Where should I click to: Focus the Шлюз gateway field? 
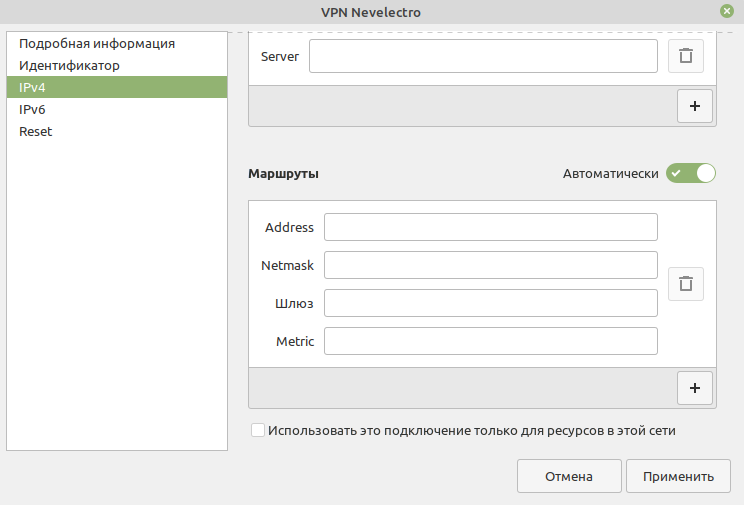tap(491, 303)
